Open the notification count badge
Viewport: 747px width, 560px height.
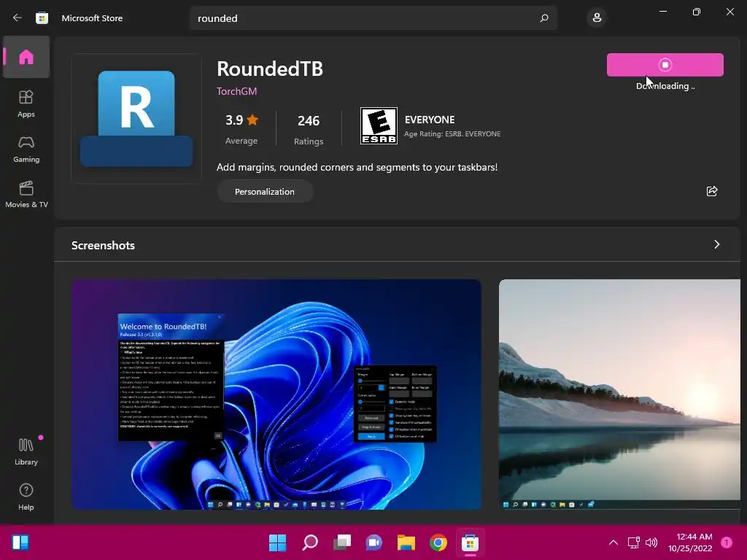727,542
